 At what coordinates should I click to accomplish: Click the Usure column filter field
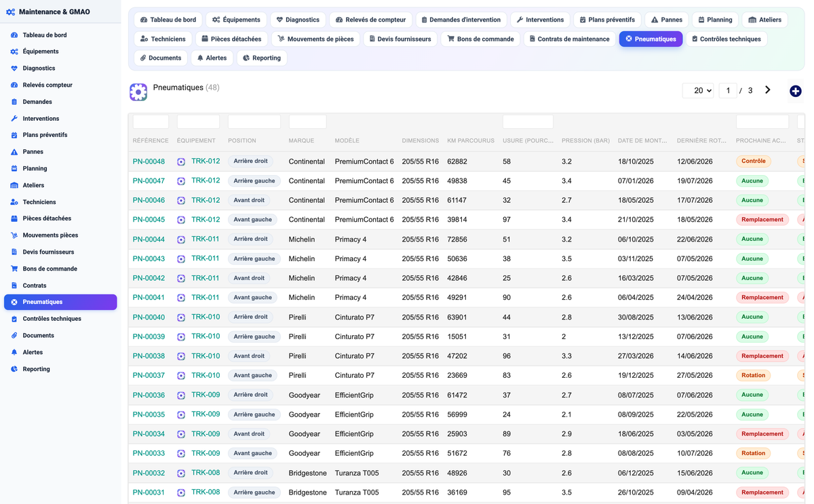(x=528, y=121)
